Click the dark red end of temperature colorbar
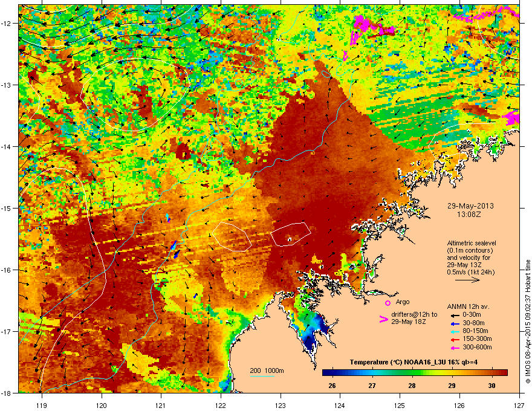This screenshot has width=532, height=411. pyautogui.click(x=504, y=373)
